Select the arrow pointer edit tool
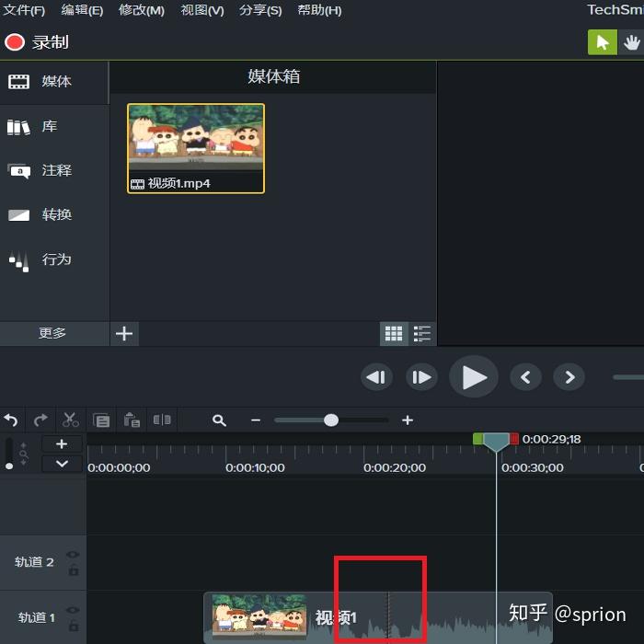644x644 pixels. [602, 42]
